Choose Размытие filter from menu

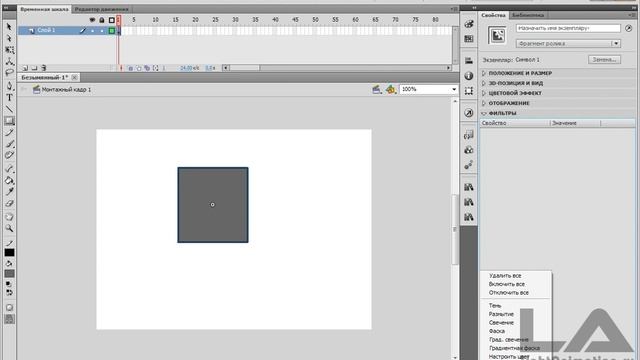point(501,314)
